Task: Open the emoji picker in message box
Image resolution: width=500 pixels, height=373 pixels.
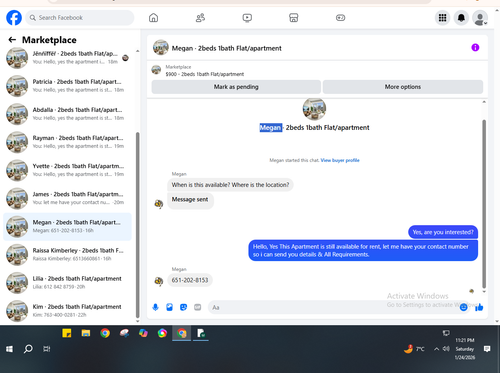Action: [x=463, y=307]
